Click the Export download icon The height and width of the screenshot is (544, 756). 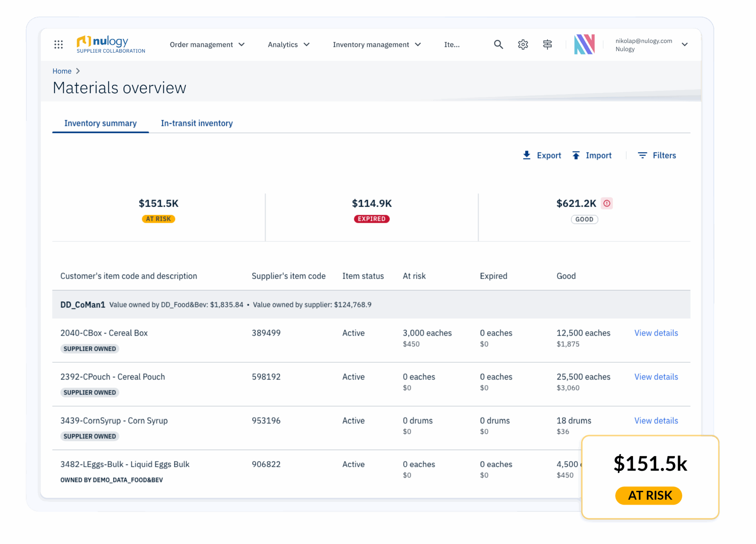(527, 155)
